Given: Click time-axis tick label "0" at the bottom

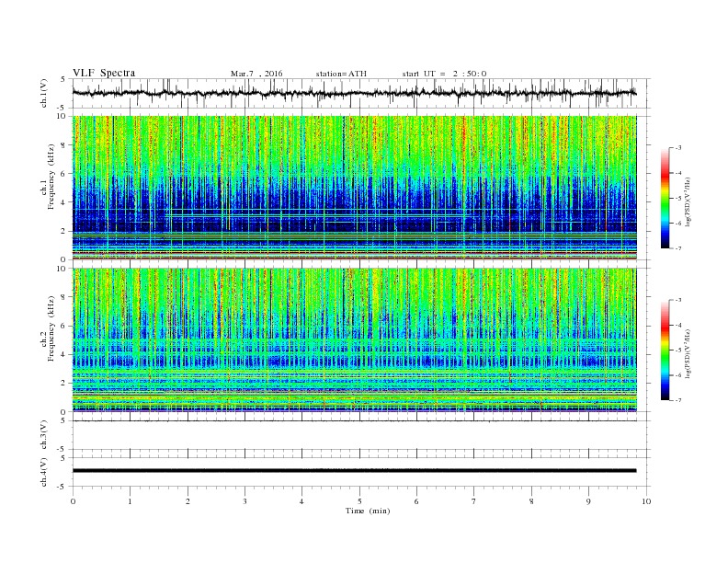Looking at the screenshot, I should pos(73,501).
